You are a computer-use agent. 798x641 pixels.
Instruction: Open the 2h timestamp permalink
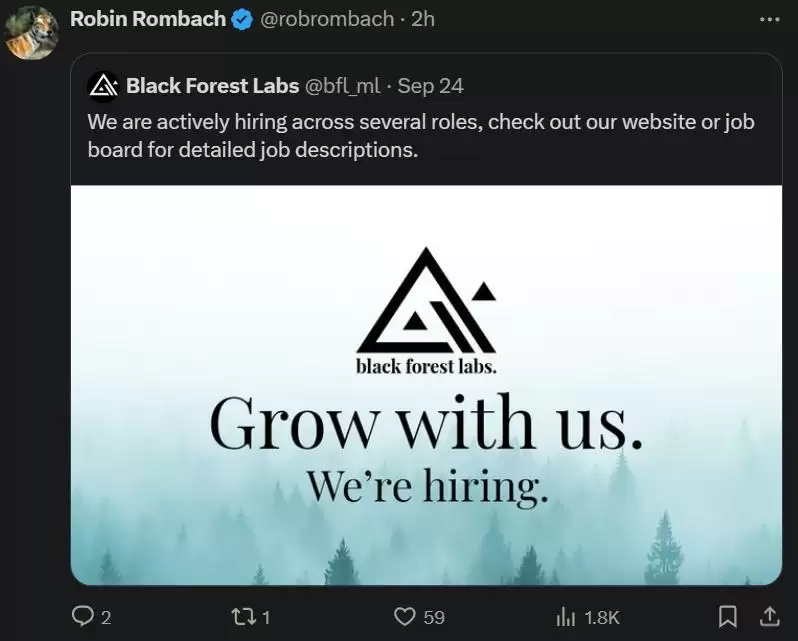[x=422, y=19]
